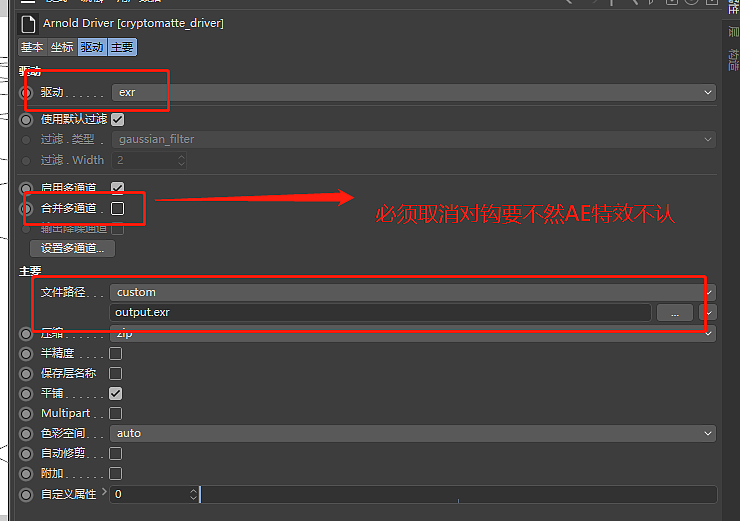The height and width of the screenshot is (521, 740).
Task: Uncheck the 启用多通道 checkbox
Action: tap(118, 188)
